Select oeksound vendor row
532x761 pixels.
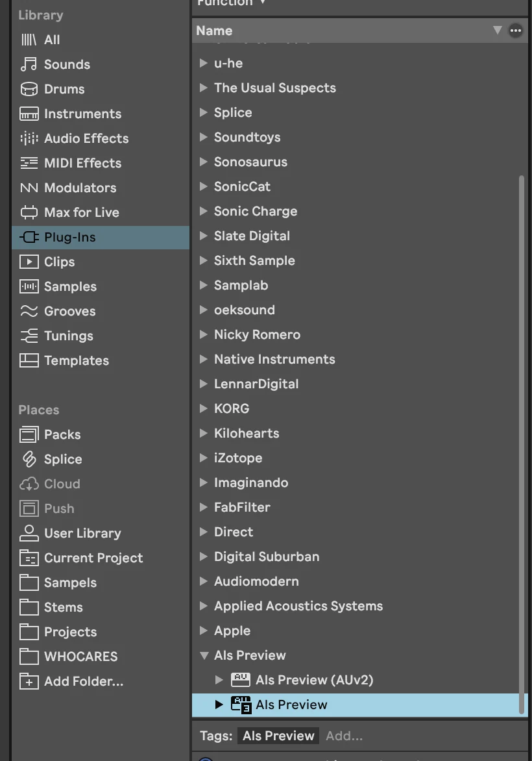(x=360, y=310)
